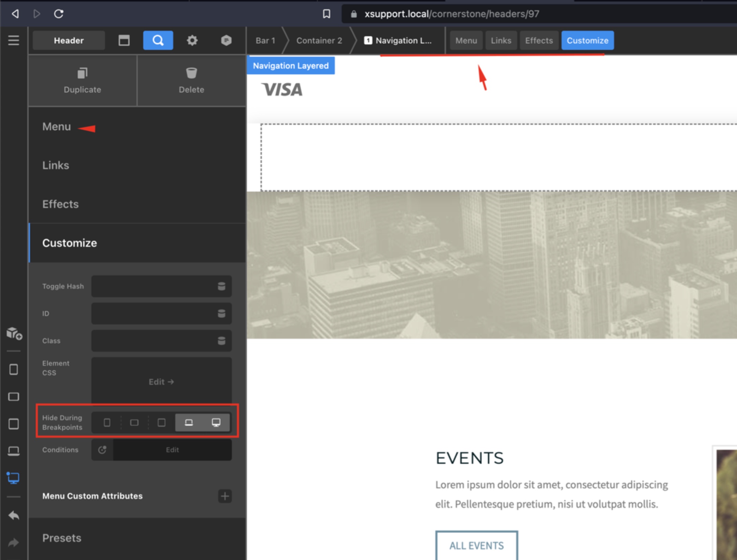737x560 pixels.
Task: Click the ALL EVENTS button in preview
Action: [x=477, y=545]
